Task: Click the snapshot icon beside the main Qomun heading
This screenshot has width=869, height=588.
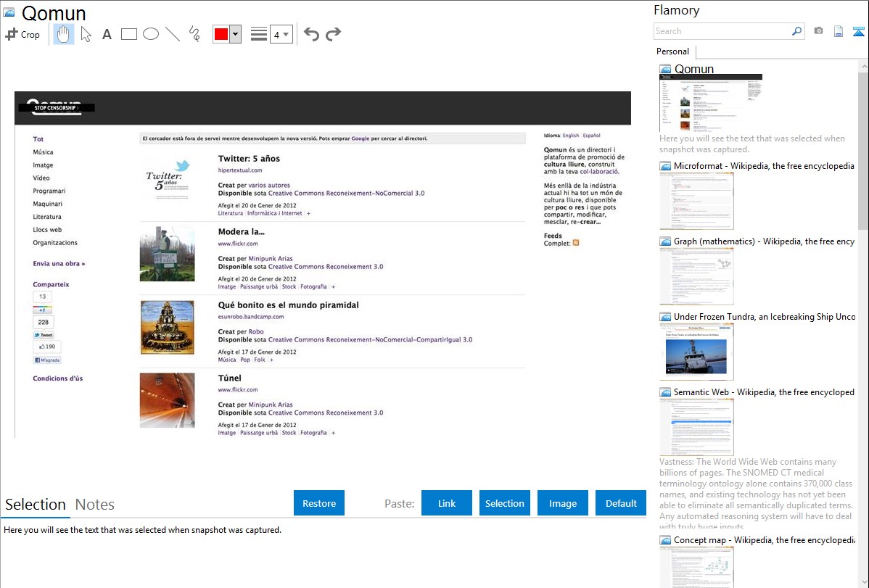Action: [9, 12]
